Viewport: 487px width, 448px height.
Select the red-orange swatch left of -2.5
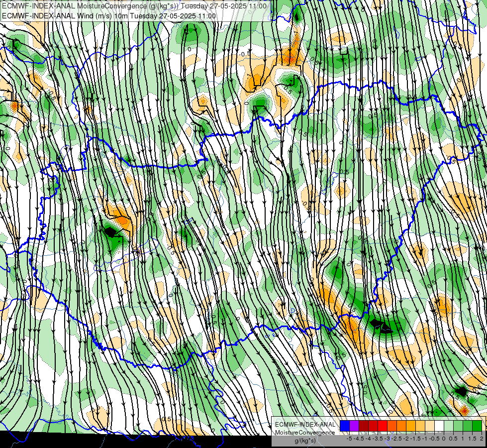click(392, 426)
